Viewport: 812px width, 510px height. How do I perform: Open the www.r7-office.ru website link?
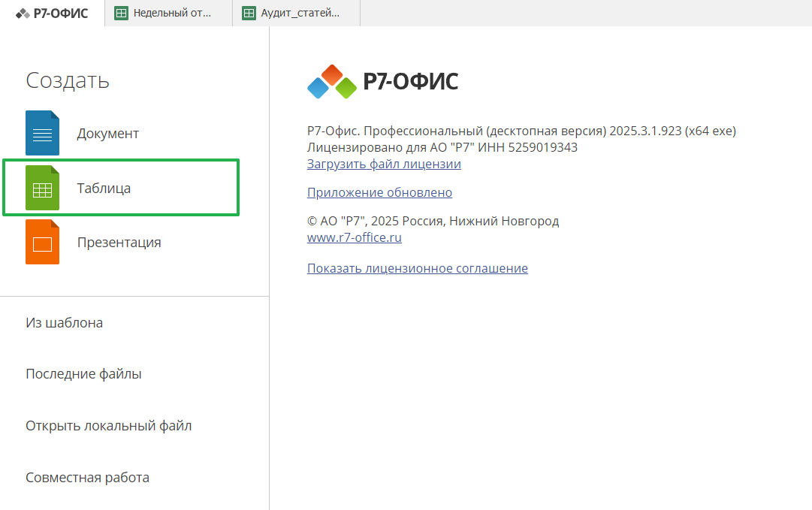[355, 237]
